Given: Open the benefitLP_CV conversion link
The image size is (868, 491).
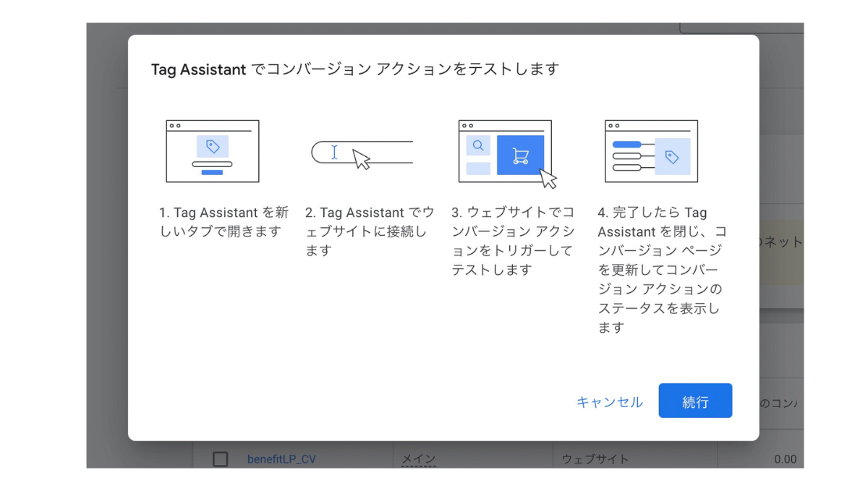Looking at the screenshot, I should pyautogui.click(x=281, y=459).
